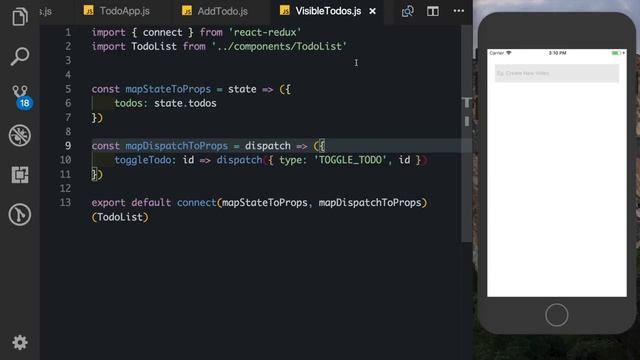The width and height of the screenshot is (640, 360).
Task: Click 'mapDispatchToProps' on line 9
Action: point(177,146)
